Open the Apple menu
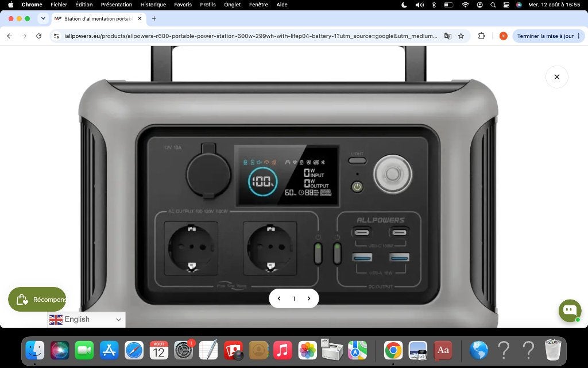Viewport: 588px width, 368px height. 10,5
